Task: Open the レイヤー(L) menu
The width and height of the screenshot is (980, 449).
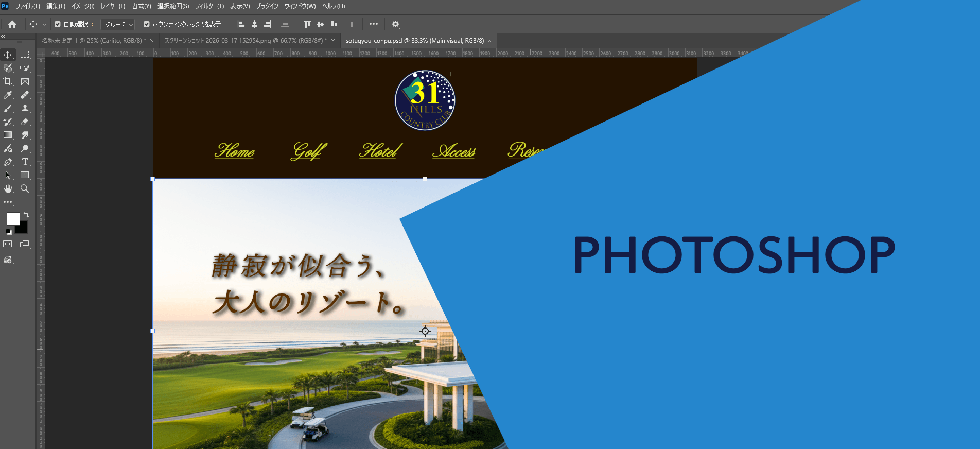Action: pos(113,6)
